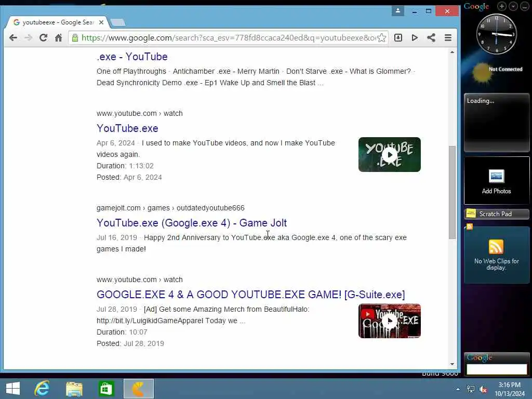
Task: Click the share icon in browser toolbar
Action: click(x=431, y=37)
